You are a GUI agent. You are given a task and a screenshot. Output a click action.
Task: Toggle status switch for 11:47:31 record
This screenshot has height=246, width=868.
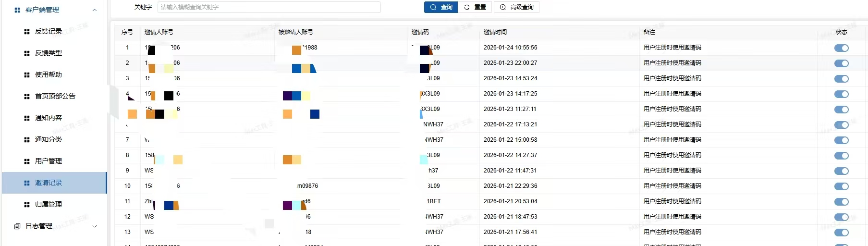coord(842,171)
